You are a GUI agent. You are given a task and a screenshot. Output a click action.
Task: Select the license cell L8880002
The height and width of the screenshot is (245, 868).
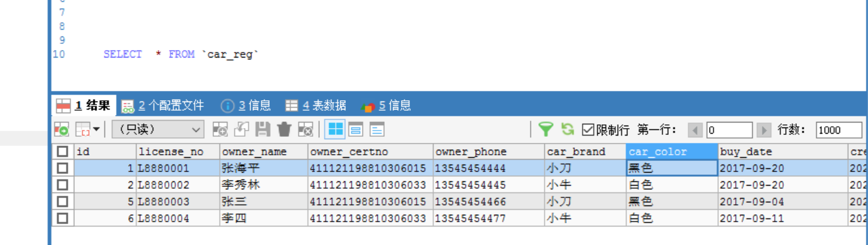178,185
